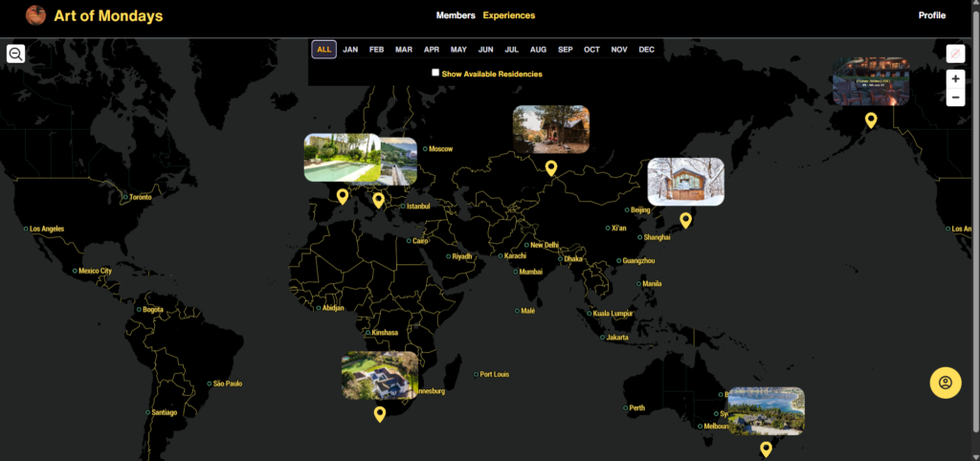980x461 pixels.
Task: Select the map pin in Spain
Action: click(343, 197)
